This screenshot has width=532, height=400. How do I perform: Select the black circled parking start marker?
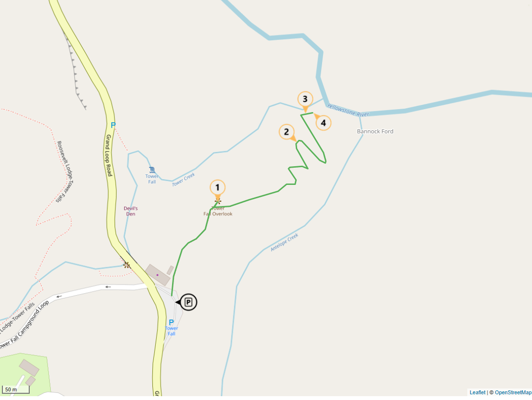[x=188, y=302]
